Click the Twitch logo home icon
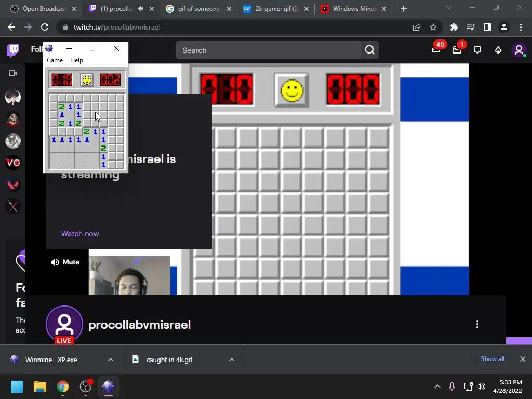This screenshot has width=532, height=399. coord(13,50)
